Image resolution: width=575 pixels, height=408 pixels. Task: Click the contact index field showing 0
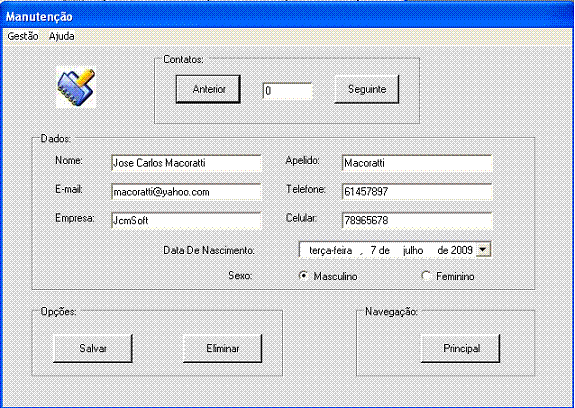pos(287,91)
